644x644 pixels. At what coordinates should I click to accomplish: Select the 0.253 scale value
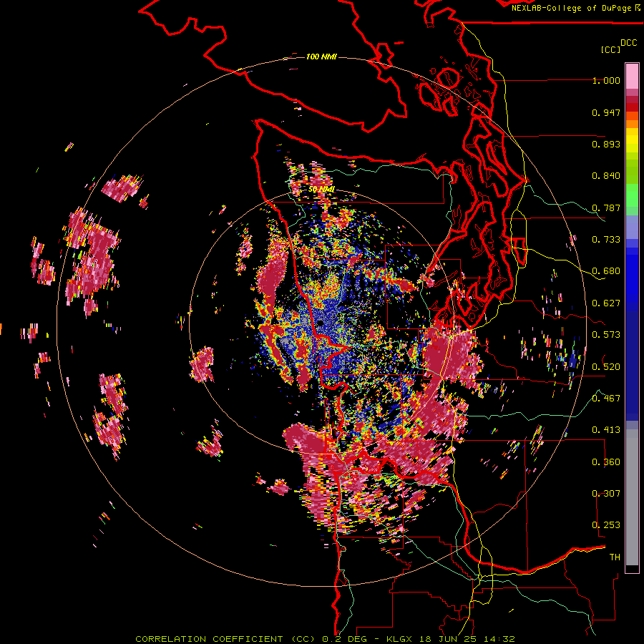[606, 525]
